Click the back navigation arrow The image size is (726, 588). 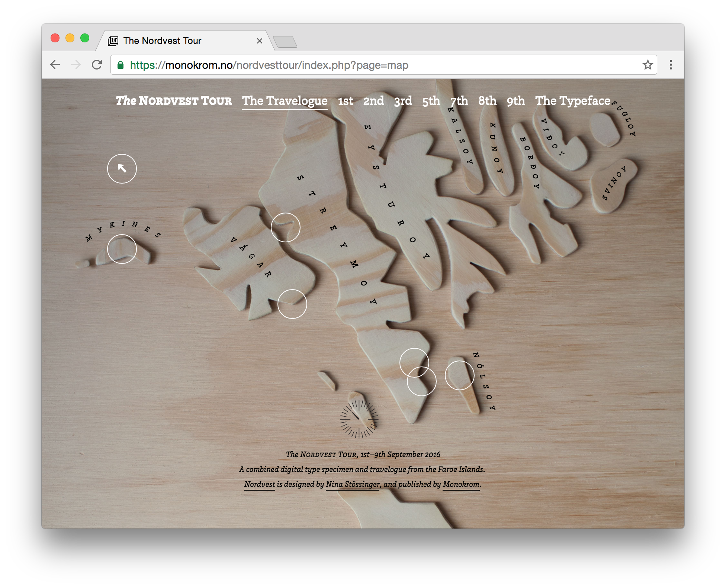coord(55,65)
